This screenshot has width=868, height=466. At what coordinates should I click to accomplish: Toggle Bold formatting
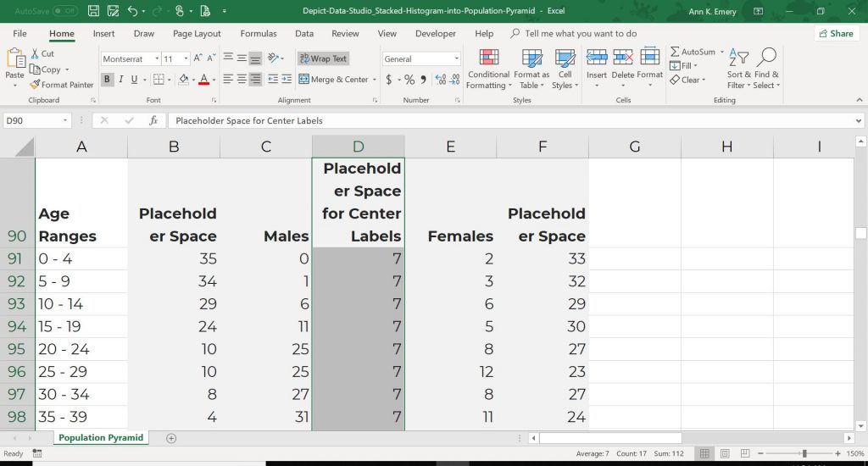point(107,80)
